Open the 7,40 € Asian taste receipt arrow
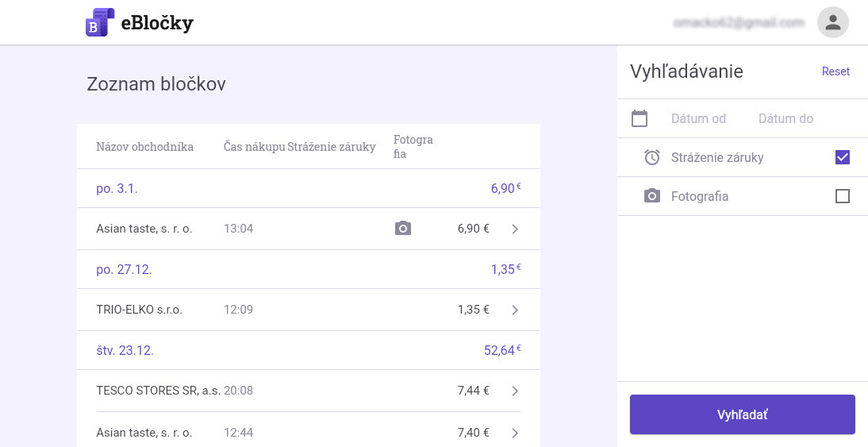The height and width of the screenshot is (447, 868). pyautogui.click(x=515, y=433)
